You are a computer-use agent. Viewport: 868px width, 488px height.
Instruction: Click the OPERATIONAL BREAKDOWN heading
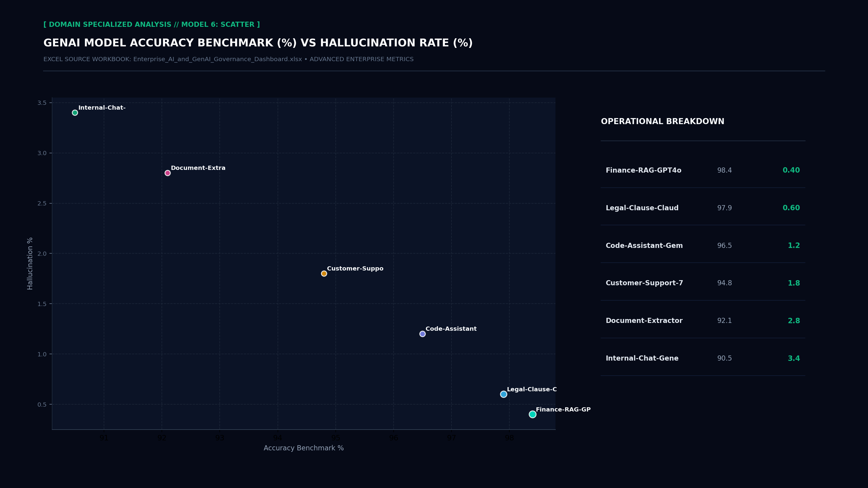pyautogui.click(x=662, y=122)
